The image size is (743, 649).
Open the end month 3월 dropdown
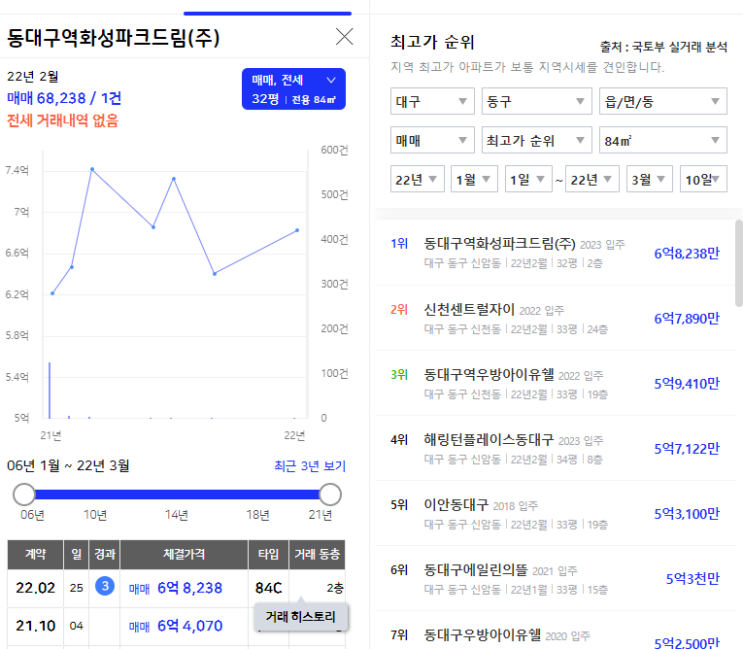click(x=649, y=179)
